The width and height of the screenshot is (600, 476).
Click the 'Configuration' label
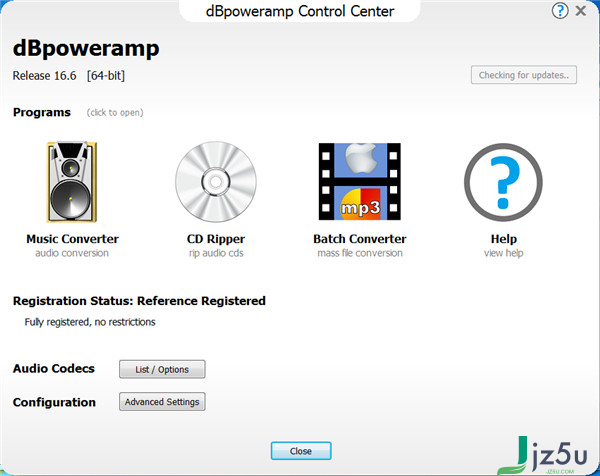coord(54,402)
